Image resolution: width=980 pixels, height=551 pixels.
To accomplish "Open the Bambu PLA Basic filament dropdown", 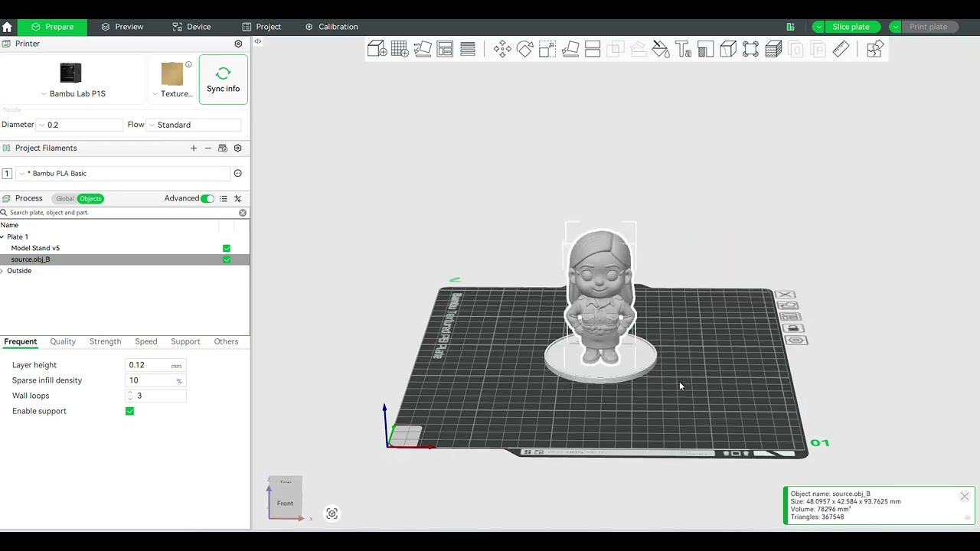I will (x=122, y=174).
